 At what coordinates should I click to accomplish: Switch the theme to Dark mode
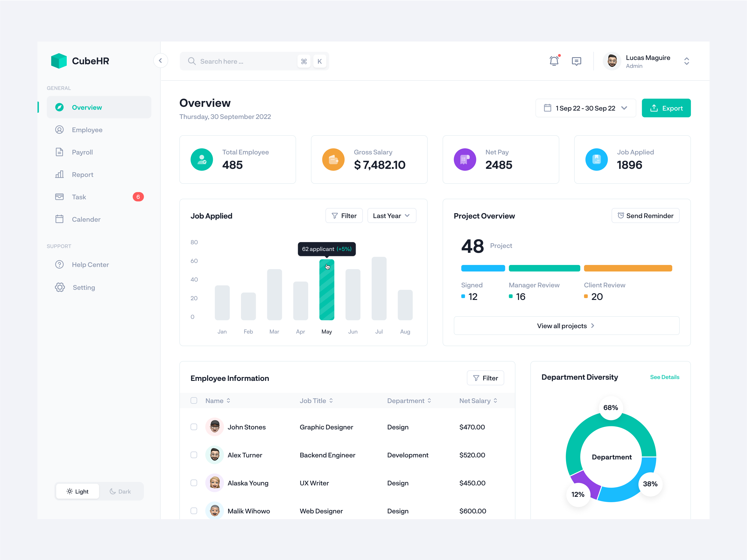[x=120, y=491]
